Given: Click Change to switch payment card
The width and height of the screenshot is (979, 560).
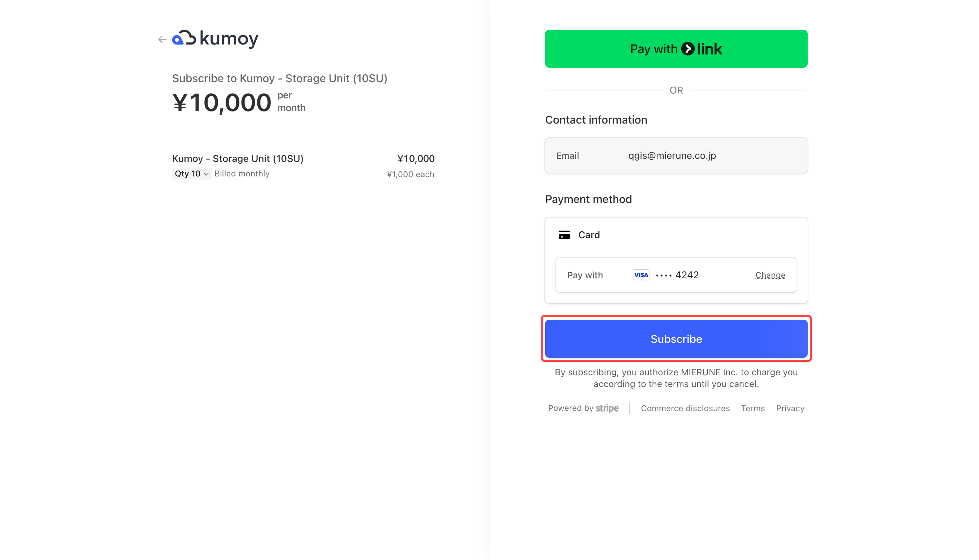Looking at the screenshot, I should pyautogui.click(x=770, y=276).
